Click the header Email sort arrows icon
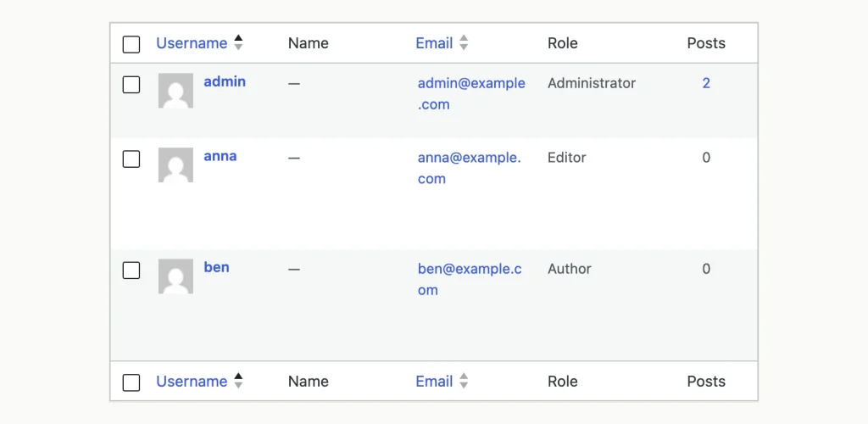The image size is (868, 424). 464,42
